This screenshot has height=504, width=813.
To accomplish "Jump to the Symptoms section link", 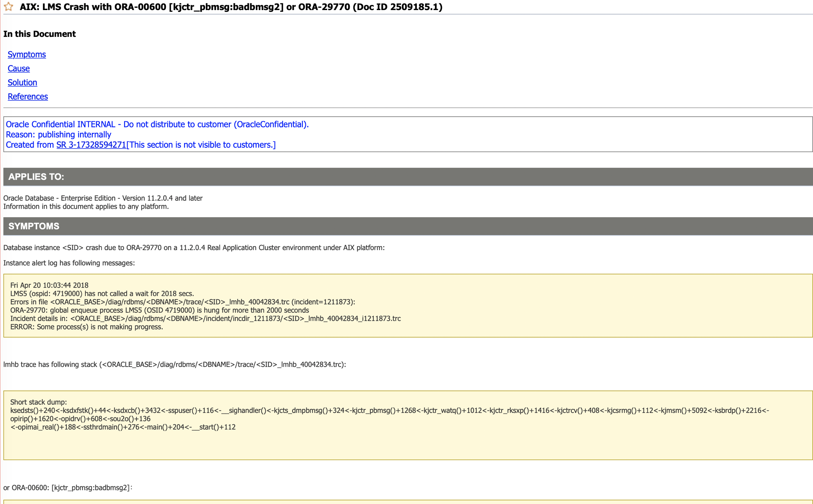I will 27,54.
